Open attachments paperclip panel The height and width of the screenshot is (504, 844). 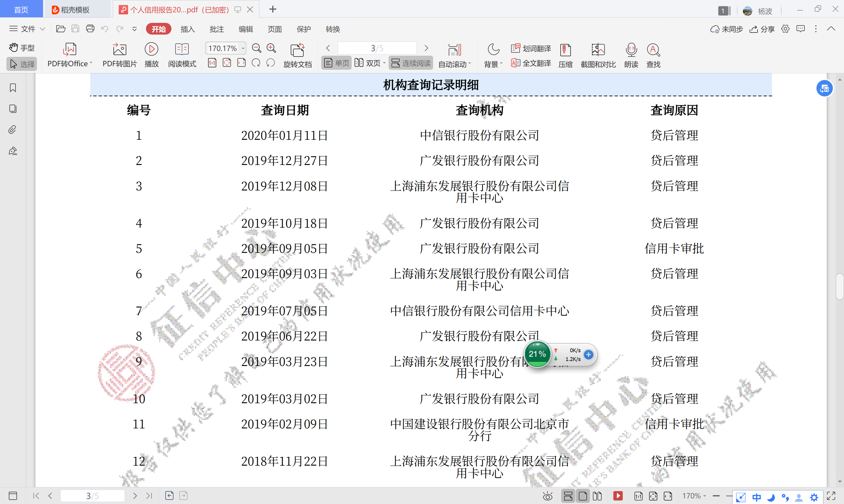click(x=13, y=130)
